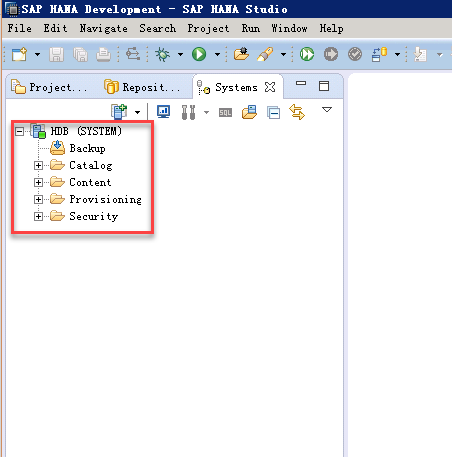
Task: Open the Systems view menu triangle
Action: point(327,110)
